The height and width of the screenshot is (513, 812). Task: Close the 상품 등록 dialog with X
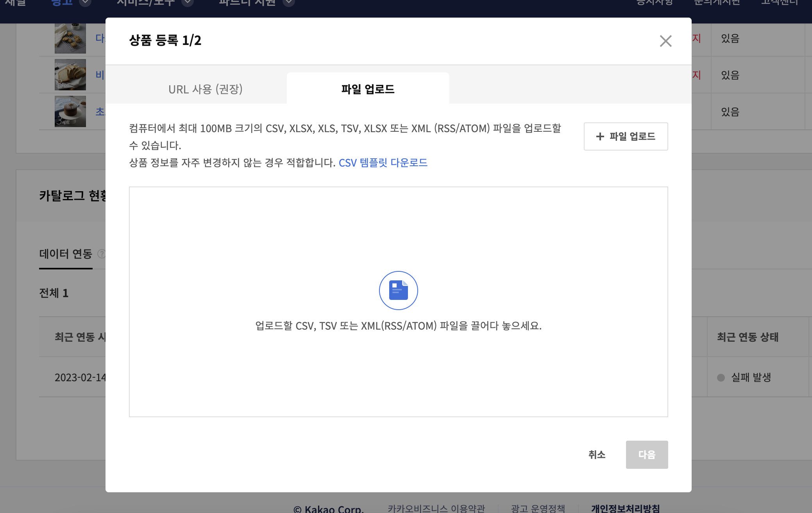coord(665,41)
